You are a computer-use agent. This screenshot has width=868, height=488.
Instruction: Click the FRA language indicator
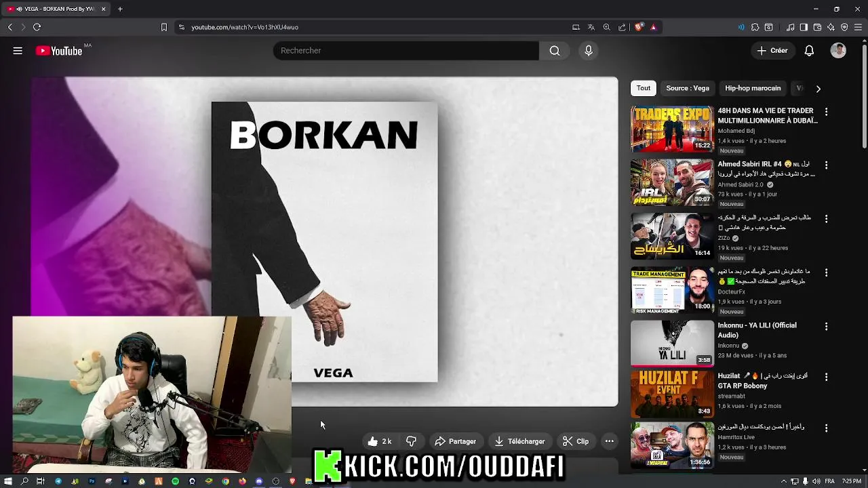(829, 481)
